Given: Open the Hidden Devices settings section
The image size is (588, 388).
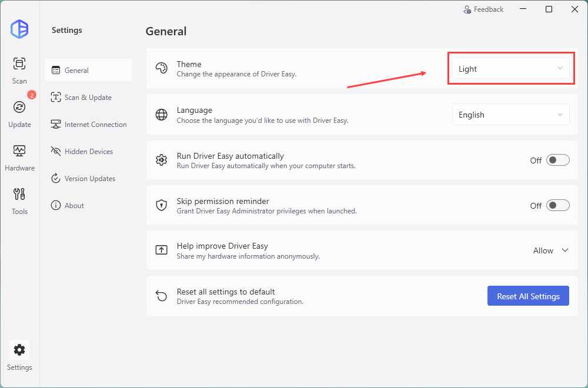Looking at the screenshot, I should pyautogui.click(x=88, y=152).
